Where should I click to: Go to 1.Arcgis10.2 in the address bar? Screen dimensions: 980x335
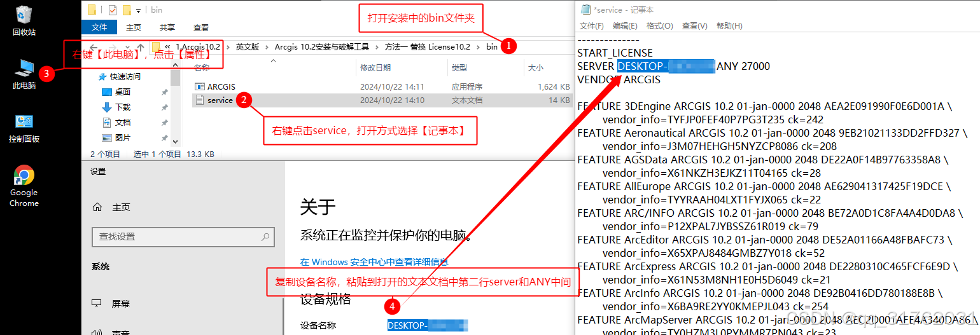[x=197, y=47]
